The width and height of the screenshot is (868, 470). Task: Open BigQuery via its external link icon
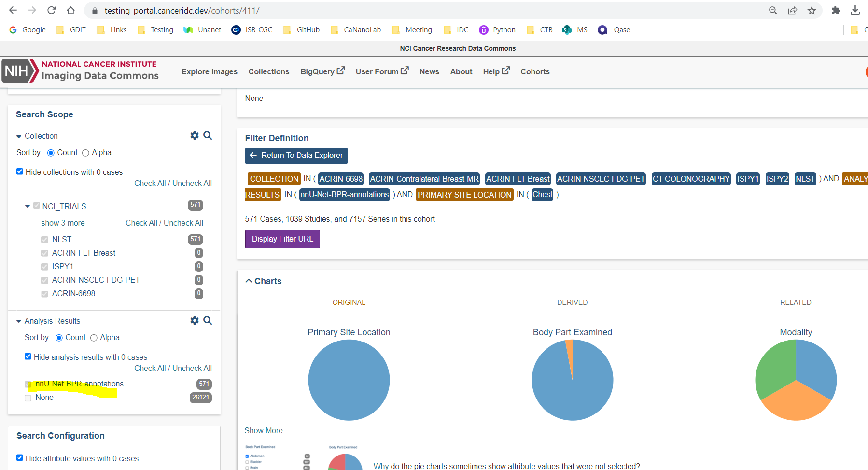[341, 70]
